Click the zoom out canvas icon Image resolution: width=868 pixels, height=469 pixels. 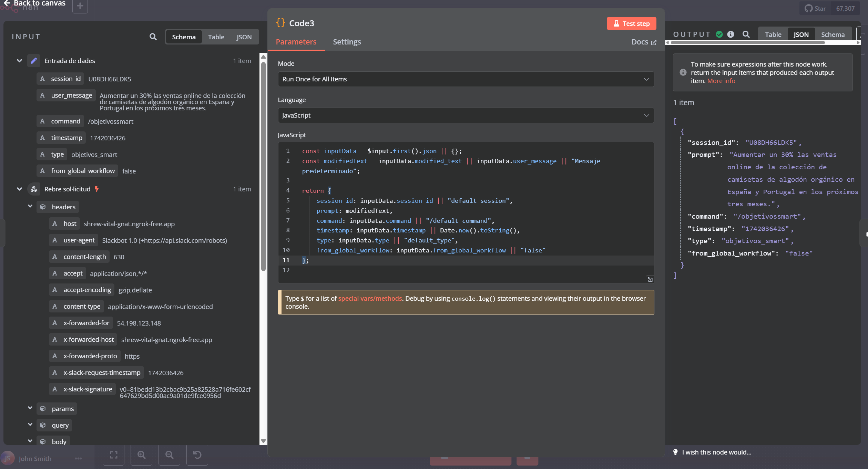point(169,455)
